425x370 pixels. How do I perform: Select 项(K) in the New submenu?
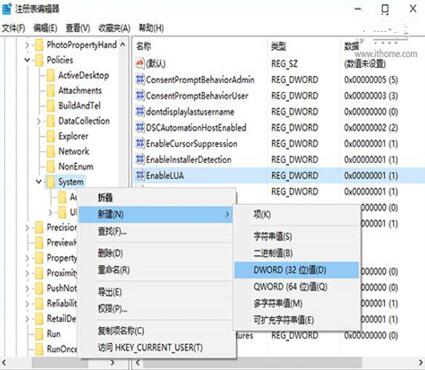297,214
